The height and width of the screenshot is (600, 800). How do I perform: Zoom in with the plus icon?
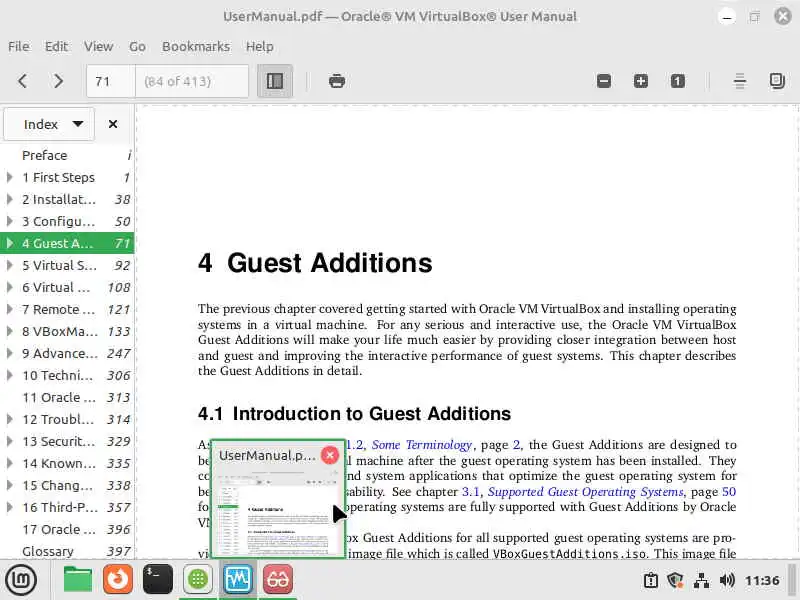coord(641,81)
